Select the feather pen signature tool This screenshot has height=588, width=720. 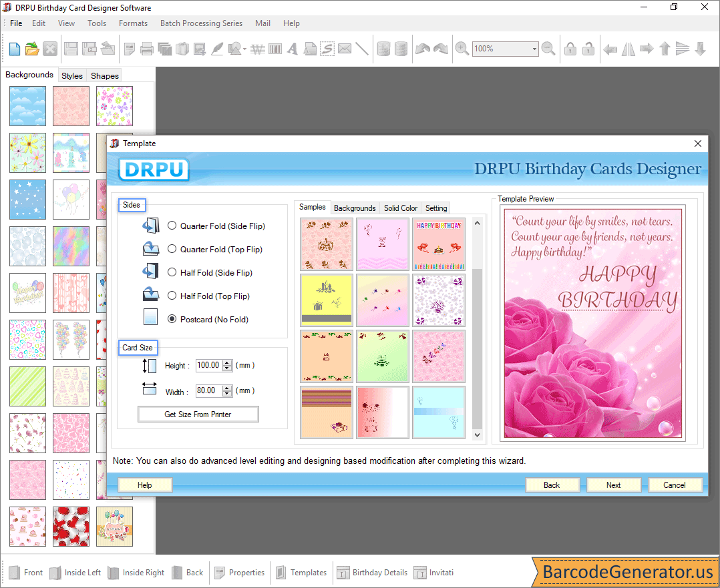click(216, 49)
